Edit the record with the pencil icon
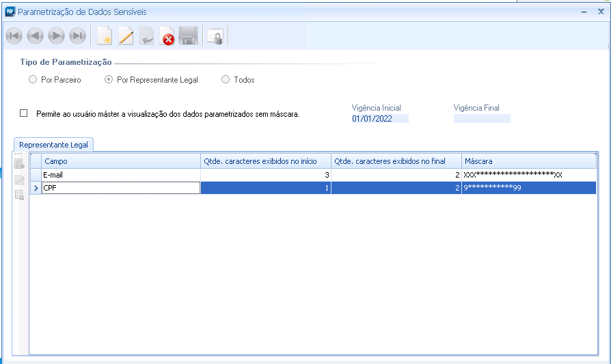The image size is (611, 364). click(126, 36)
